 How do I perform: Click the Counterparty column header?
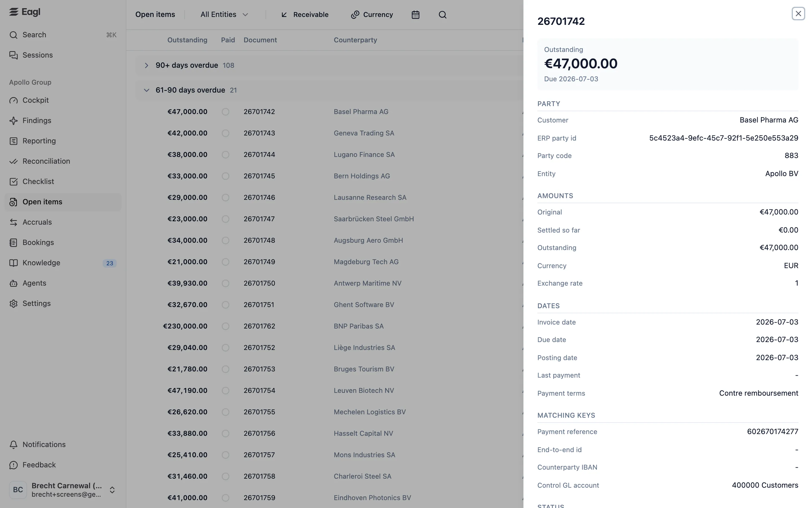pos(355,40)
